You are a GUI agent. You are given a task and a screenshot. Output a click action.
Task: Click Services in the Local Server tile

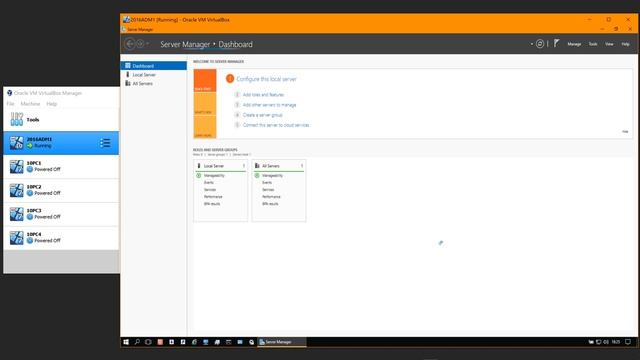tap(210, 190)
